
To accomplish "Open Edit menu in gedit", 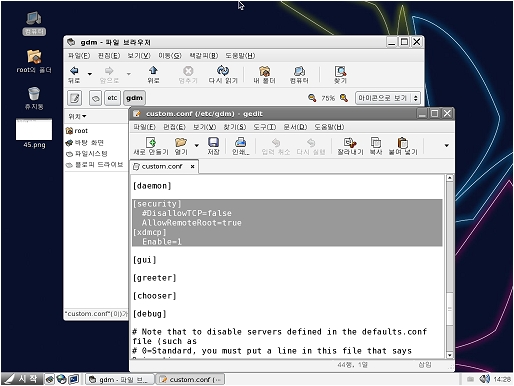I will tap(174, 127).
